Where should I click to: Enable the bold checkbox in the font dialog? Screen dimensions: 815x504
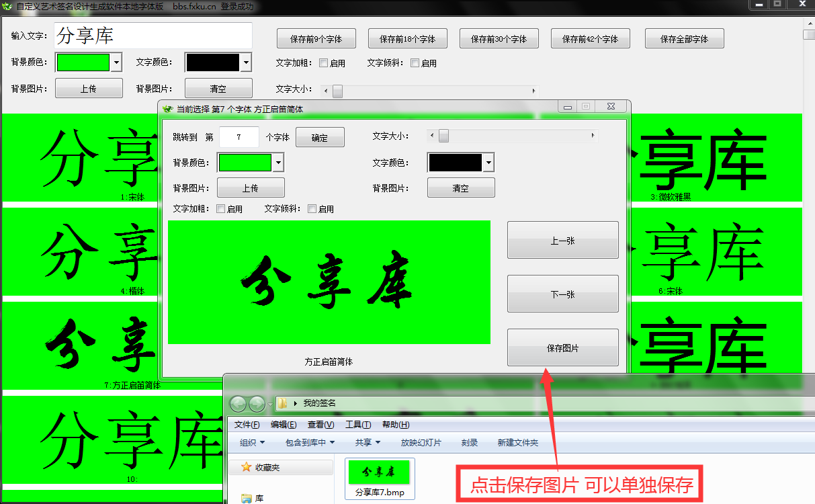tap(220, 209)
